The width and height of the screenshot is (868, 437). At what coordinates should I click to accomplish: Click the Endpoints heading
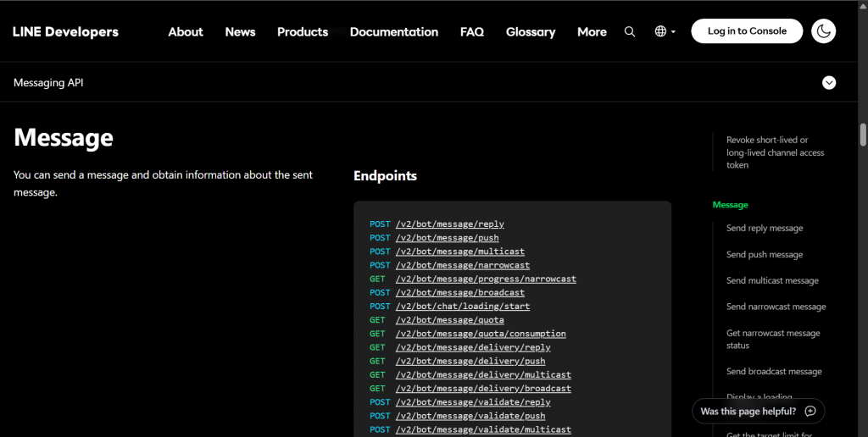tap(386, 176)
